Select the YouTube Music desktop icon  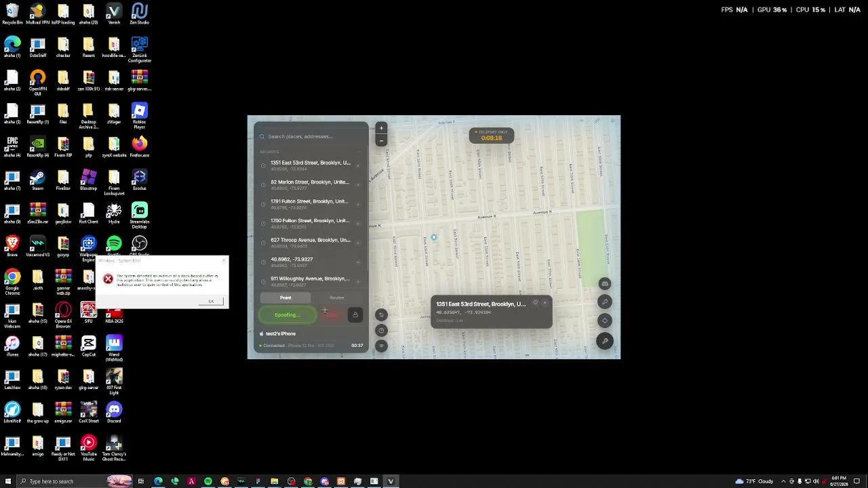tap(88, 448)
